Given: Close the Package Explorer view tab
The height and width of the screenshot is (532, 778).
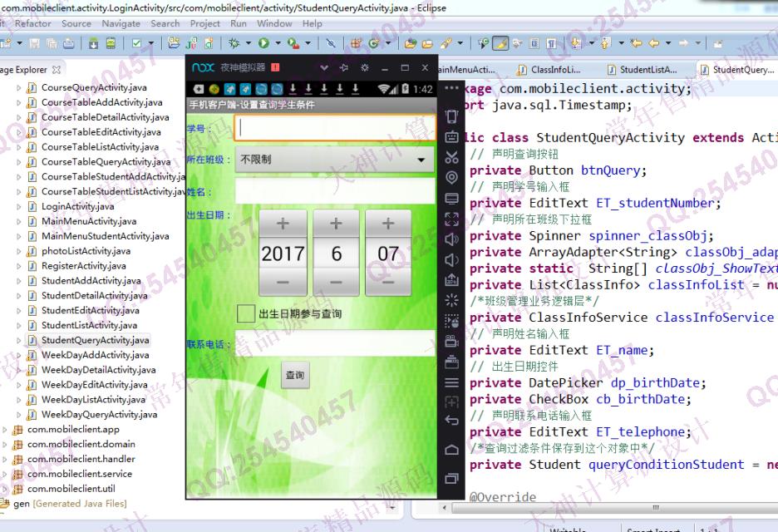Looking at the screenshot, I should [57, 70].
